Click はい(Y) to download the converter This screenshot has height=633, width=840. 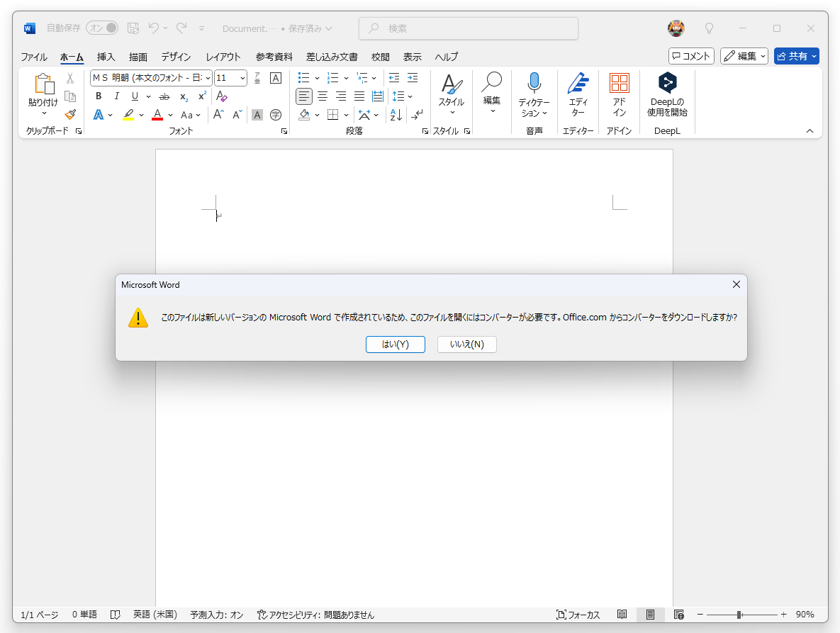[395, 344]
